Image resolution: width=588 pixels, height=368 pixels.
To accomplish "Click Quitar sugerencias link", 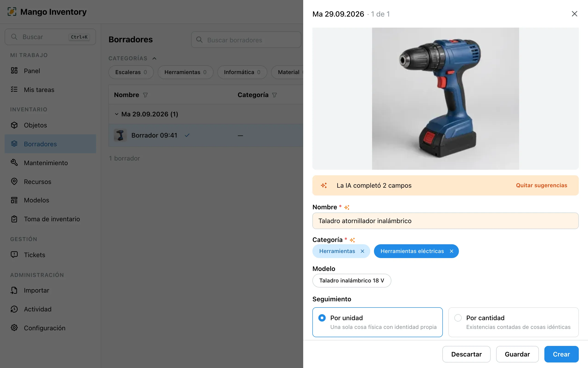I will coord(541,185).
